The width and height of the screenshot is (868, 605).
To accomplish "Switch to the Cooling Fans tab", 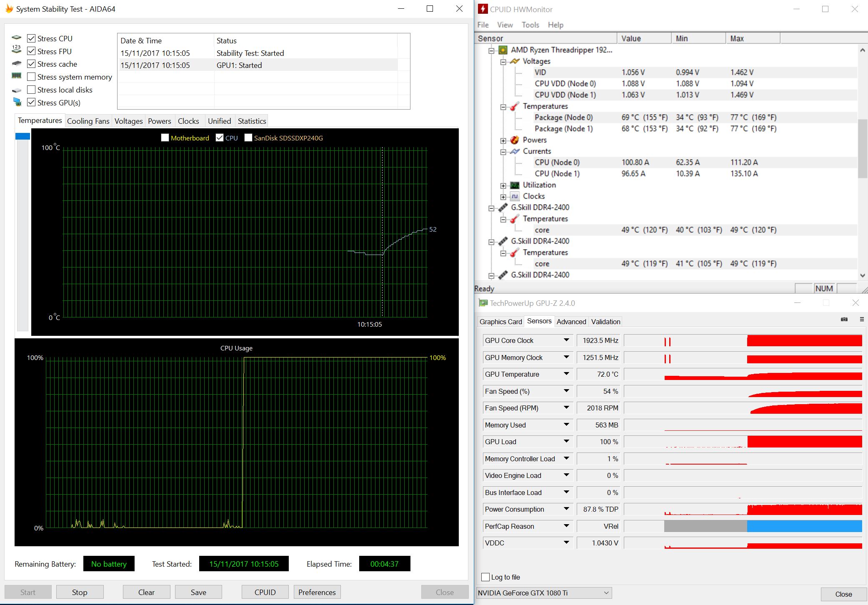I will coord(88,121).
